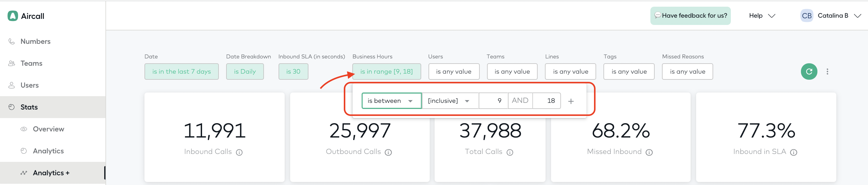
Task: Open the Lines 'is any value' filter
Action: (x=570, y=71)
